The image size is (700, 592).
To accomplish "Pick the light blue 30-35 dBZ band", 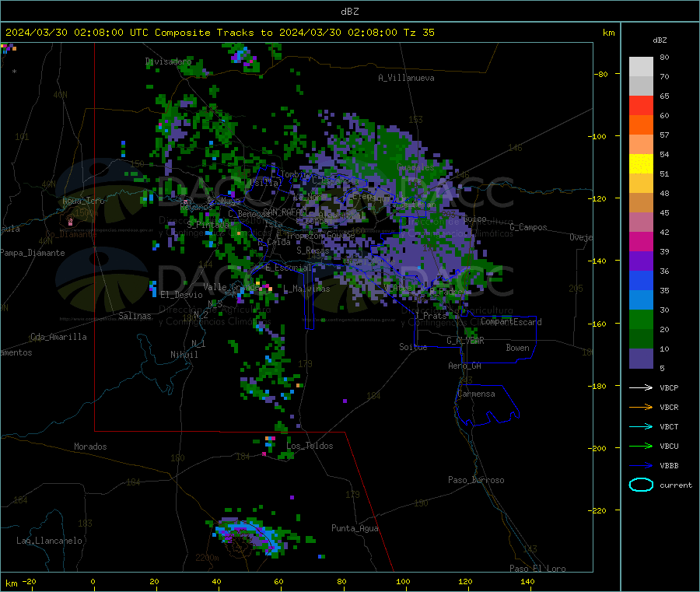I will pos(641,300).
